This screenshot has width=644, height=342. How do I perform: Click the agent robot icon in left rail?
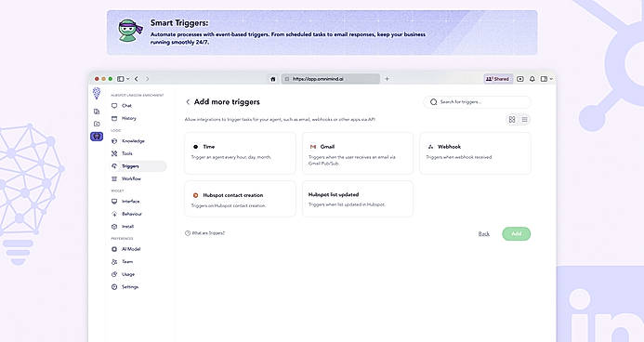pyautogui.click(x=97, y=137)
